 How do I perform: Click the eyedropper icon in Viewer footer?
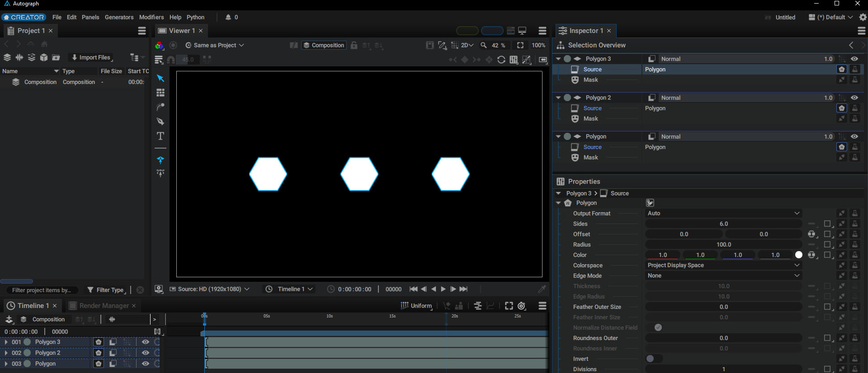(x=542, y=289)
